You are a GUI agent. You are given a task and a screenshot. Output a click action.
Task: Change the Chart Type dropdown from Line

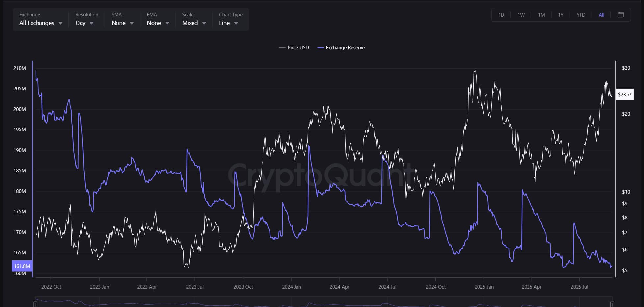[x=228, y=23]
